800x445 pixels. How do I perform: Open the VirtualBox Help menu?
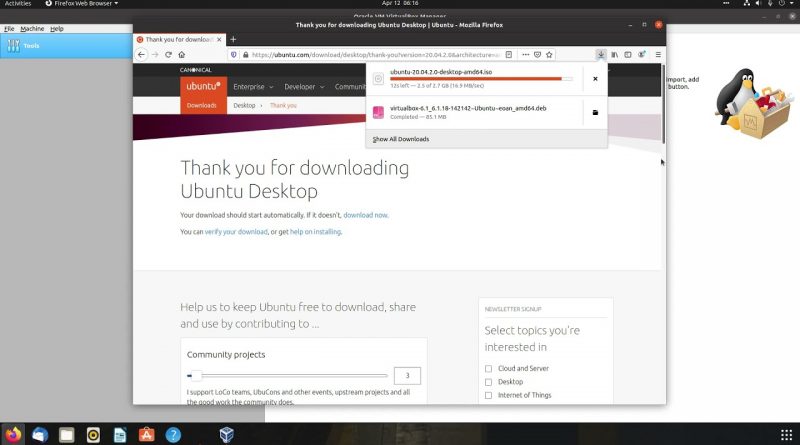57,29
